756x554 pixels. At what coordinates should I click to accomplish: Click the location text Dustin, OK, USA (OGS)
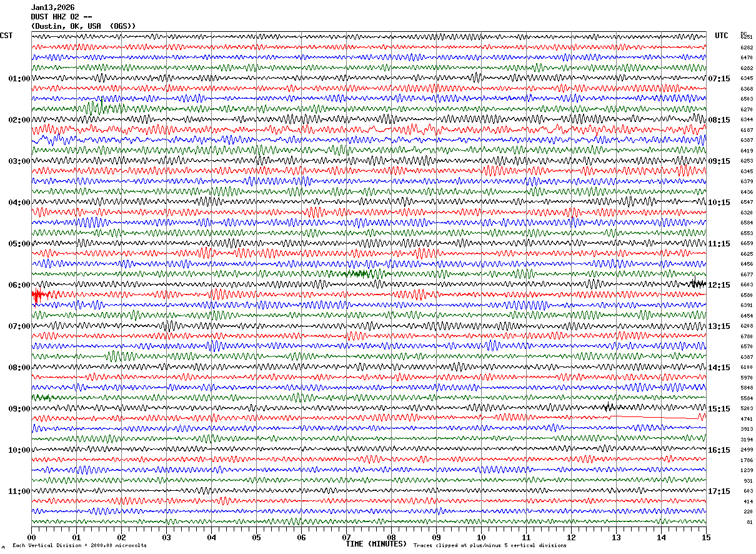click(83, 26)
